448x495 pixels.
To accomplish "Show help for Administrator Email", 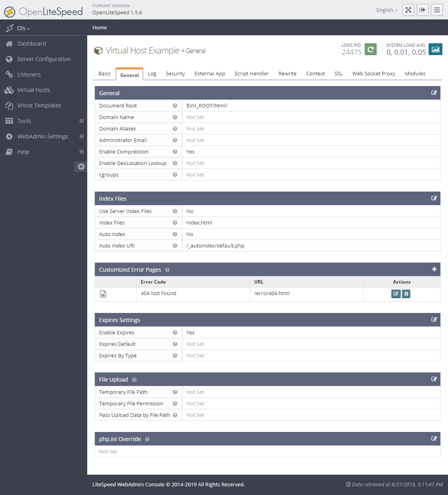I will point(175,140).
